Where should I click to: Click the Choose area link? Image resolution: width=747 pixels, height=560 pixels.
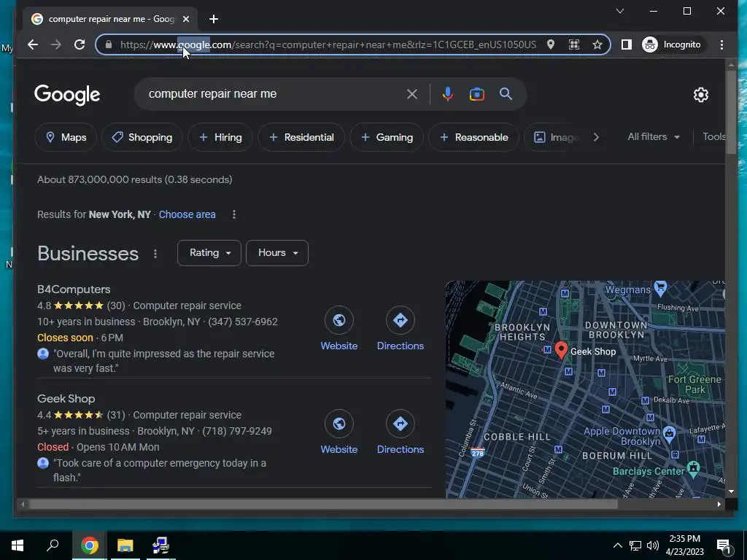187,214
